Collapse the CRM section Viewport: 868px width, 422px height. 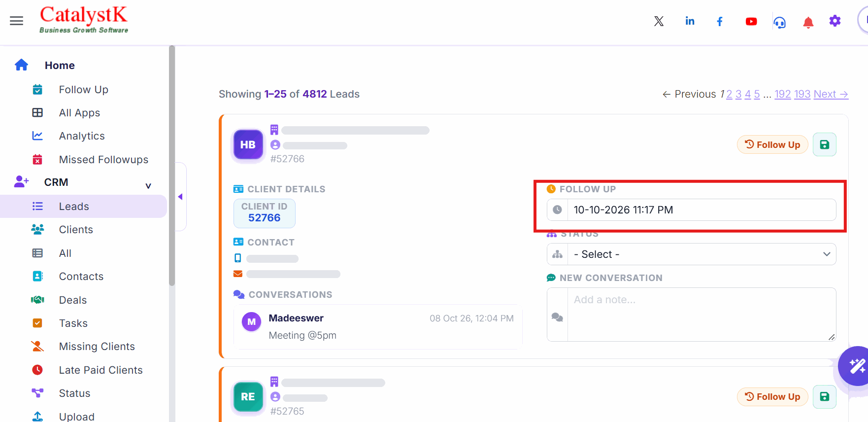click(148, 186)
